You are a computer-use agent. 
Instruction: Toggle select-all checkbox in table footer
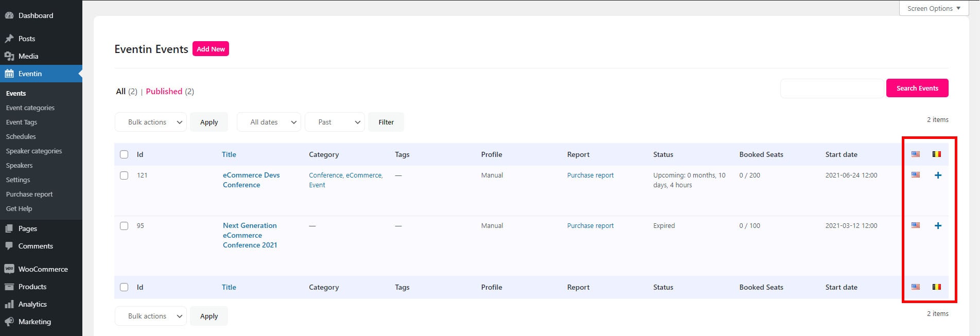(x=124, y=287)
